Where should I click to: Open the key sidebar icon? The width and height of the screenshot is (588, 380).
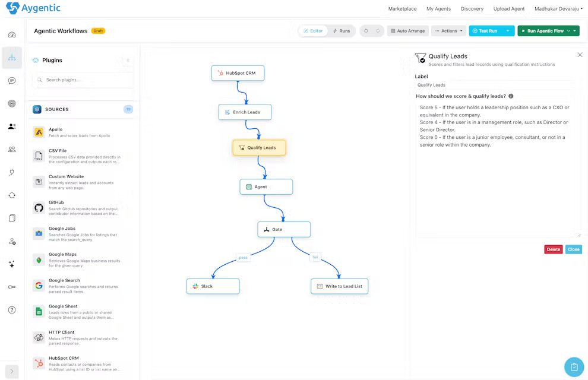pos(12,287)
